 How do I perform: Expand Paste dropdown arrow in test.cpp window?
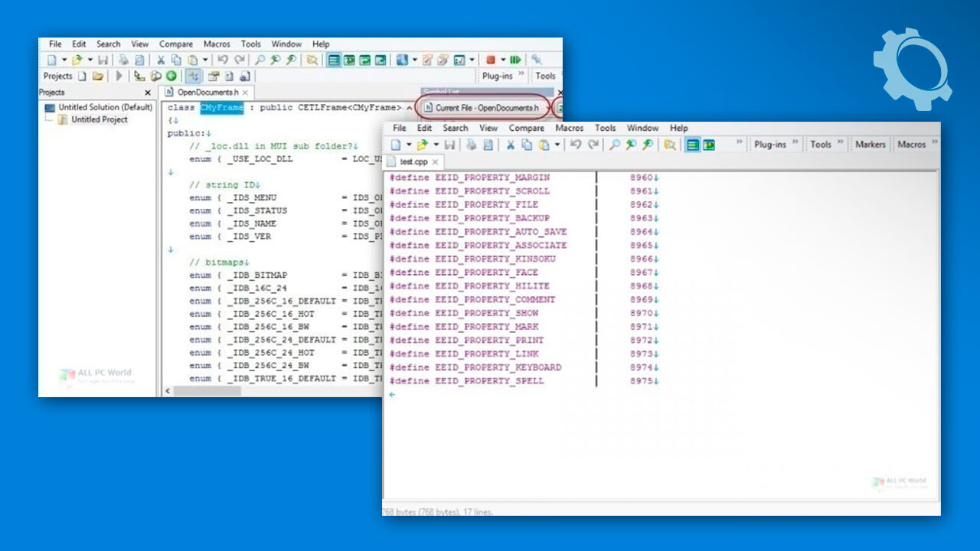tap(557, 145)
